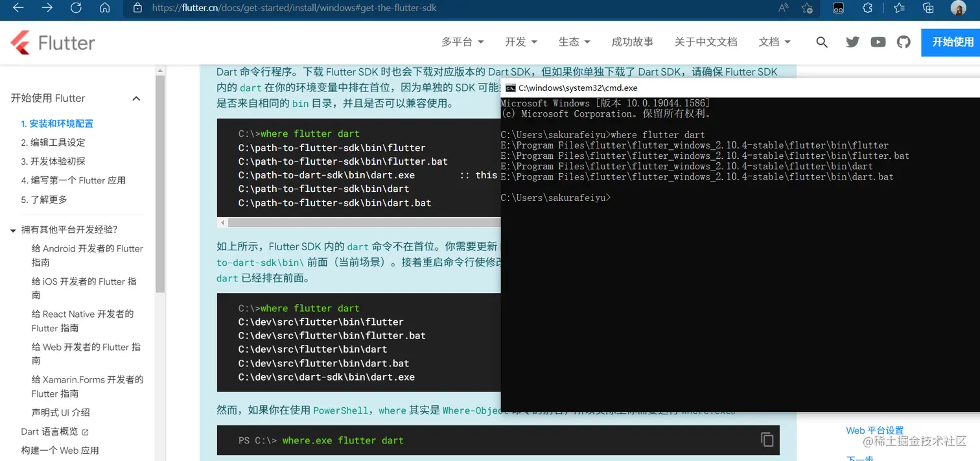Click the browser forward arrow

click(x=47, y=8)
